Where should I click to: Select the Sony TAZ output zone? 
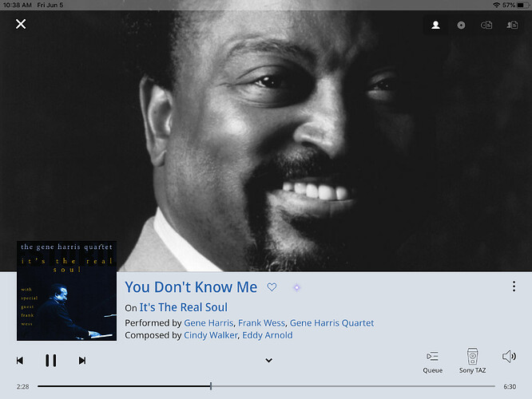pos(472,361)
